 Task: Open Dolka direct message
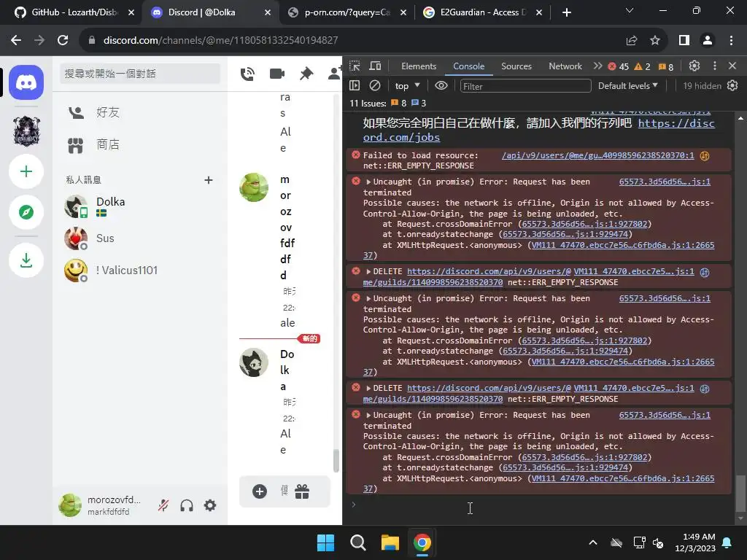(x=139, y=206)
